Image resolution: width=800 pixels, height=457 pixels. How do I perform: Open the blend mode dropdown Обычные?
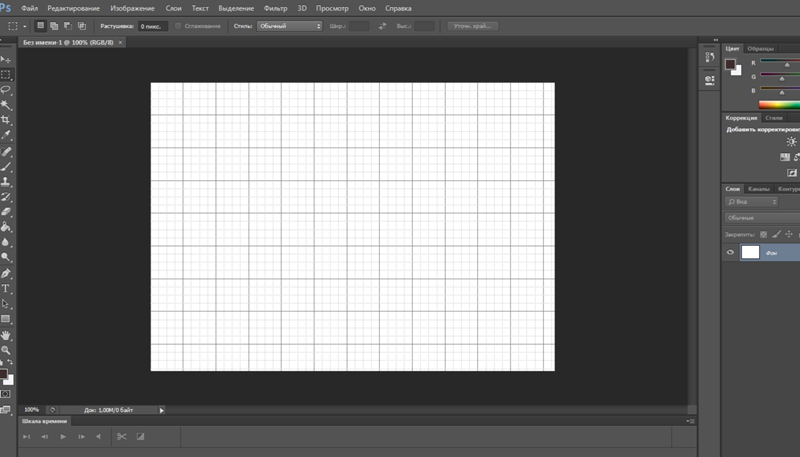(x=762, y=218)
